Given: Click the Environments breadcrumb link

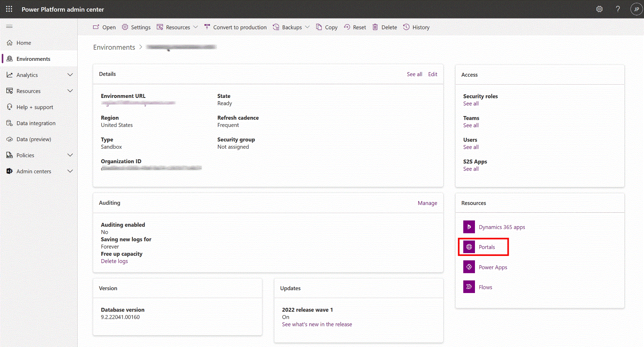Looking at the screenshot, I should [x=114, y=47].
